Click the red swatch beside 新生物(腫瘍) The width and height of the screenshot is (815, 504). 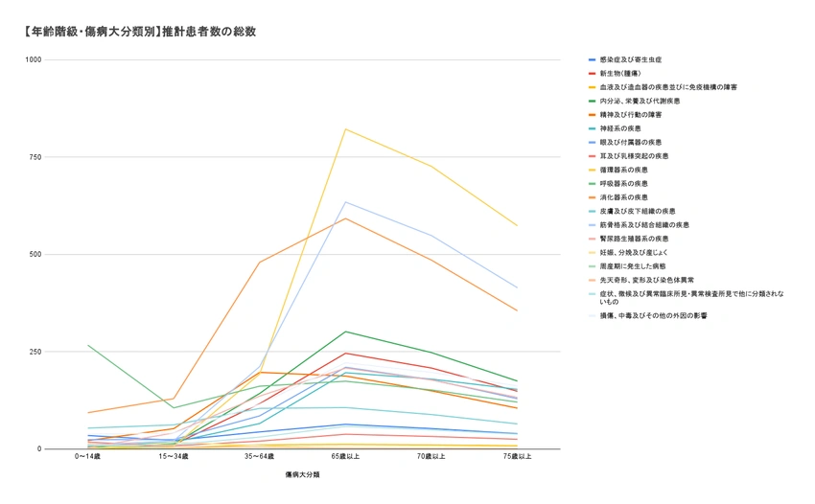click(x=592, y=73)
